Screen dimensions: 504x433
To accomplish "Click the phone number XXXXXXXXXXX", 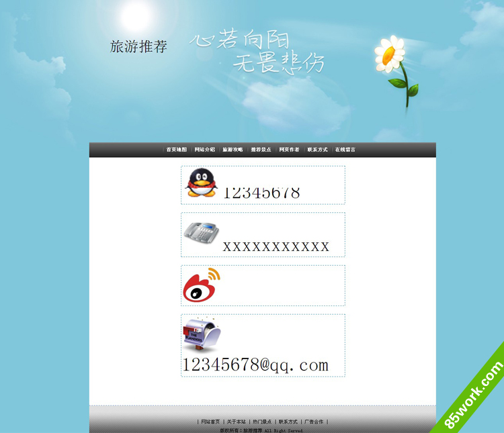I will [x=276, y=246].
